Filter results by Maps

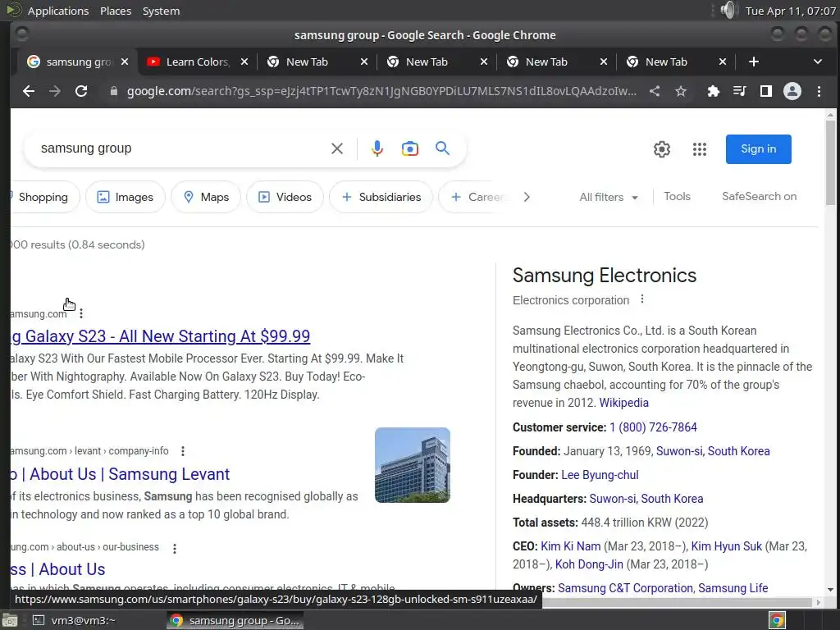[x=206, y=197]
